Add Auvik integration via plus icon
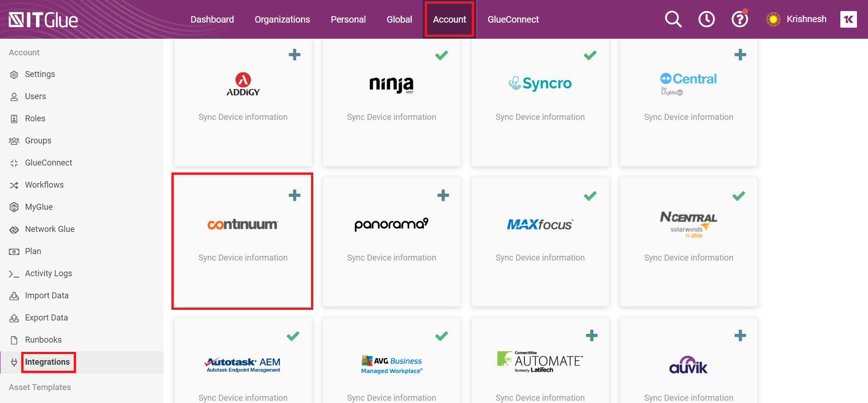Image resolution: width=868 pixels, height=403 pixels. click(740, 336)
